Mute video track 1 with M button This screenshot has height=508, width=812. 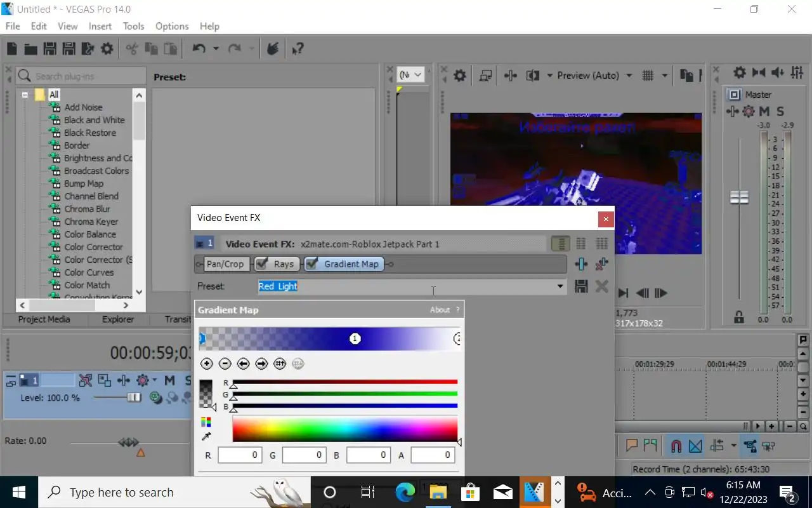click(169, 380)
